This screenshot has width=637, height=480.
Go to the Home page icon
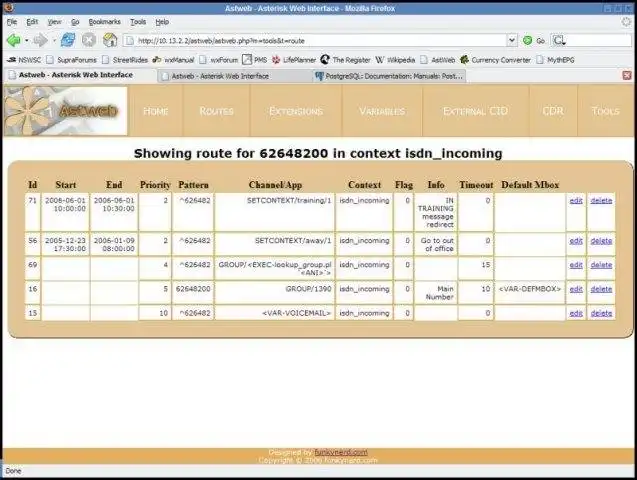[x=110, y=40]
